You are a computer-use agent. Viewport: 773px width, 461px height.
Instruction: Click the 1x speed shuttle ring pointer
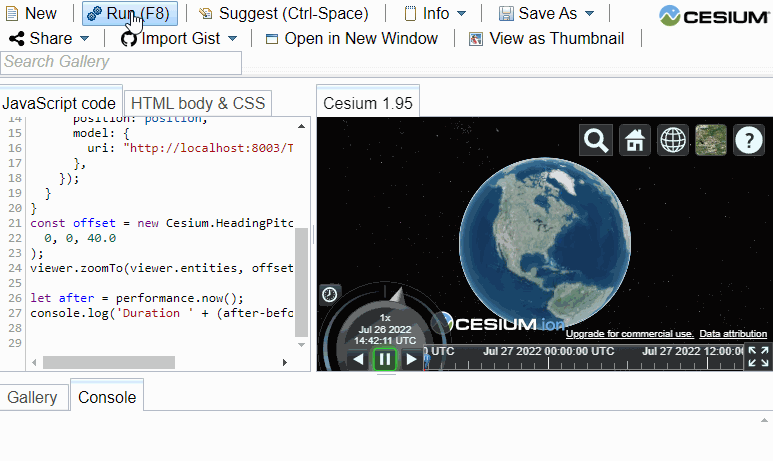[x=397, y=295]
